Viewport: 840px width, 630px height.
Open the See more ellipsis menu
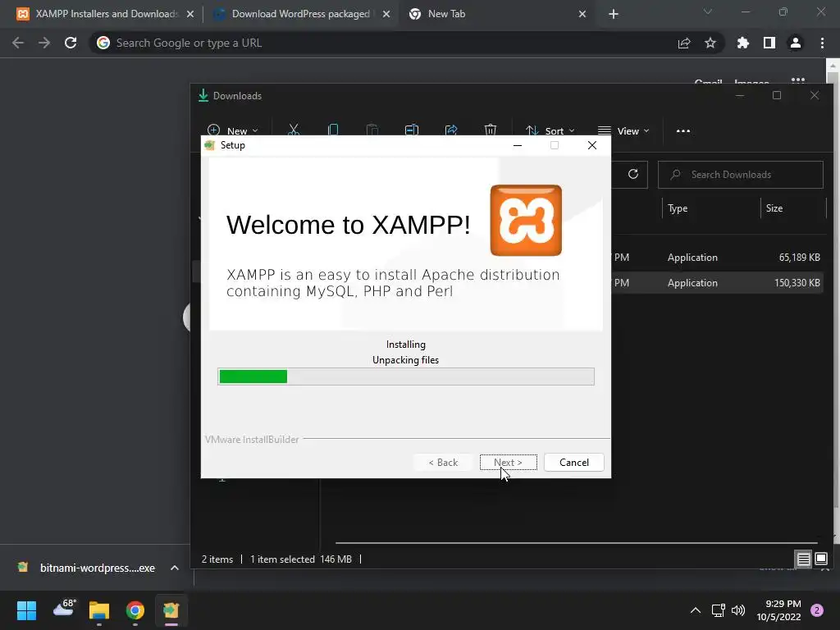(683, 130)
